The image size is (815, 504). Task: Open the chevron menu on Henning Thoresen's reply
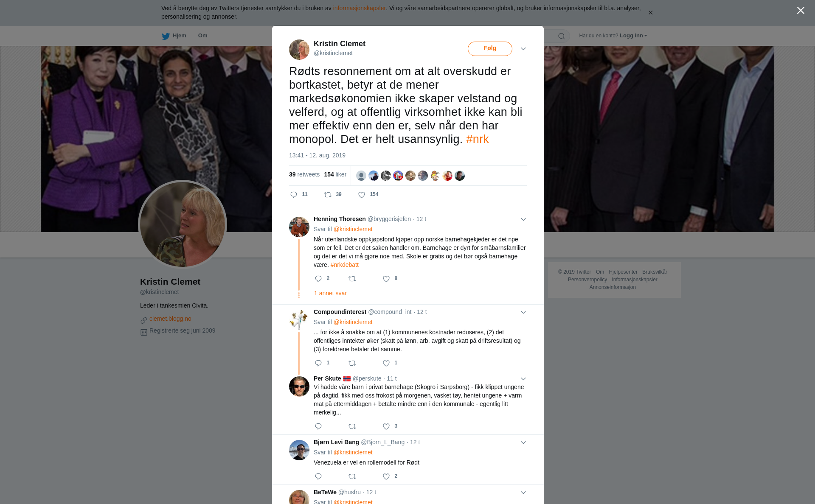pyautogui.click(x=523, y=219)
